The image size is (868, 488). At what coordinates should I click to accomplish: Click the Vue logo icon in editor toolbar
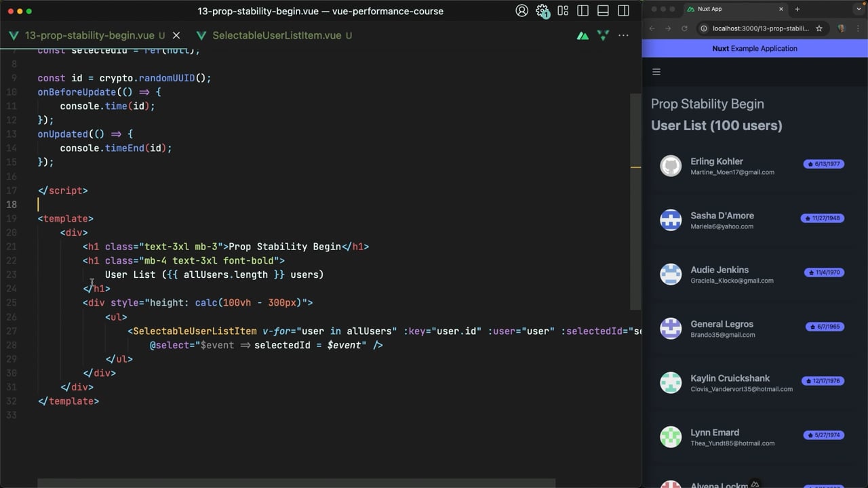pos(603,35)
